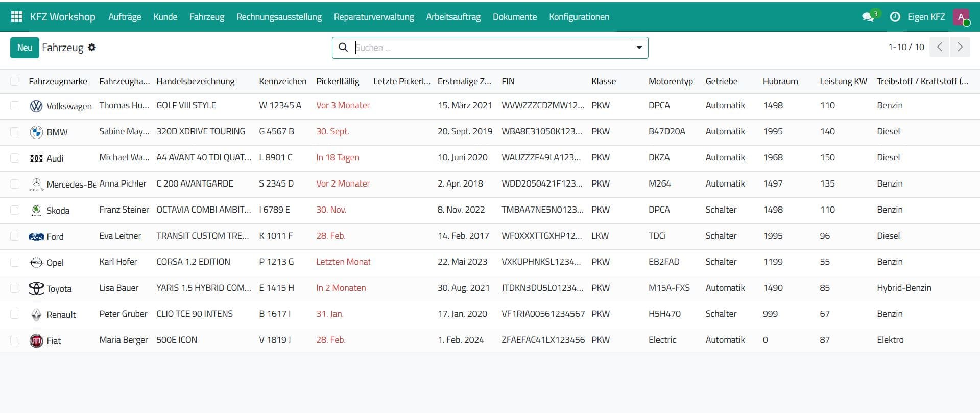This screenshot has width=980, height=413.
Task: Sort by Kennzeichen column header
Action: [x=283, y=81]
